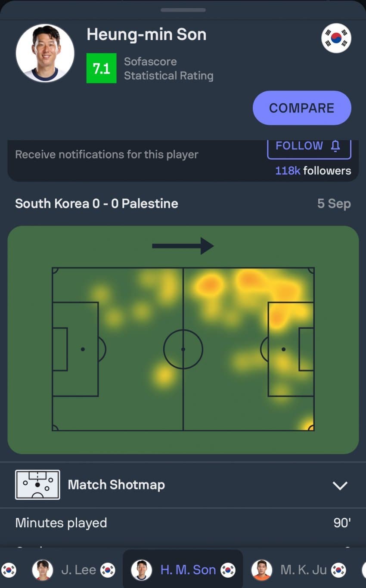366x588 pixels.
Task: Grab the sheet drag handle at top
Action: (x=183, y=10)
